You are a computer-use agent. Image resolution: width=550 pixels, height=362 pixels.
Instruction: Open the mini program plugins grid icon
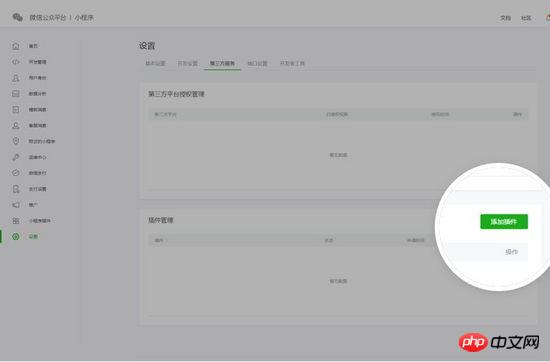pyautogui.click(x=16, y=221)
